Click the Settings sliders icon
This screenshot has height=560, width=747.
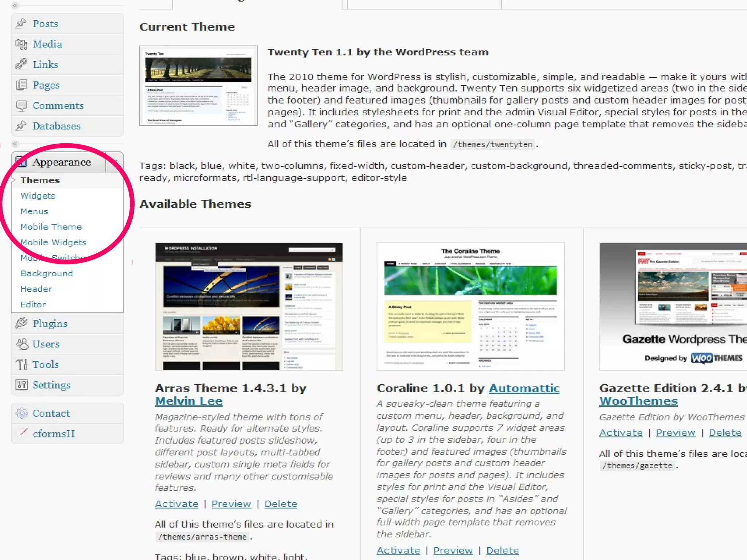(x=22, y=385)
